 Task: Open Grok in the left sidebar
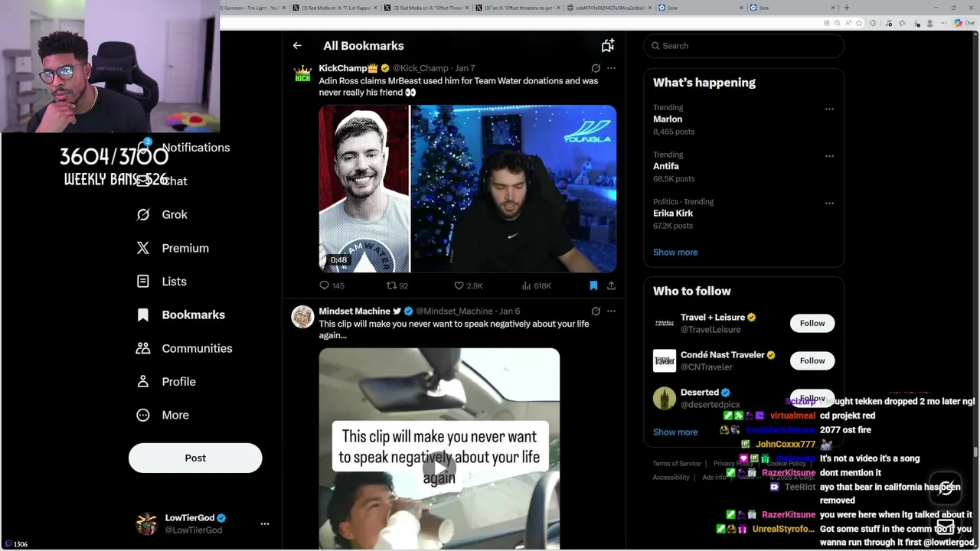(x=162, y=214)
